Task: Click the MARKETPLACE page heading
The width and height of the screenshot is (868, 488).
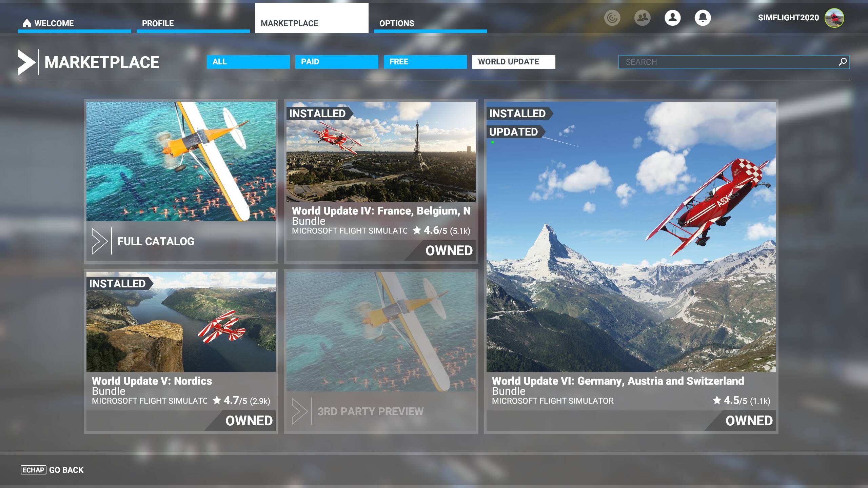Action: tap(102, 62)
